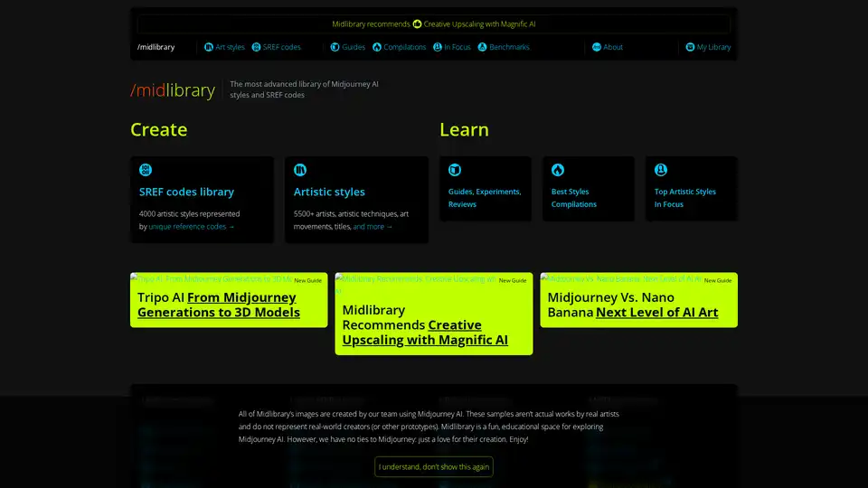Click the large /midlibrary logo heading
This screenshot has height=488, width=868.
[x=173, y=90]
